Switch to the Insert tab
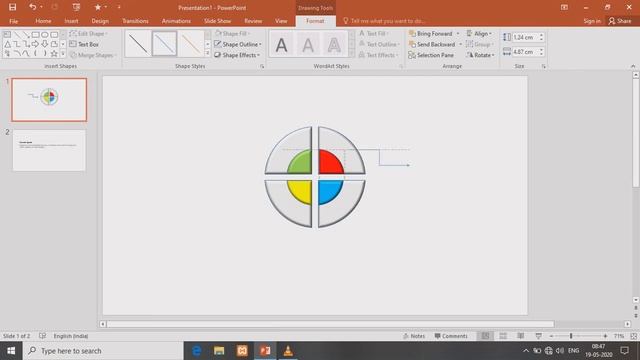The height and width of the screenshot is (360, 640). (71, 21)
